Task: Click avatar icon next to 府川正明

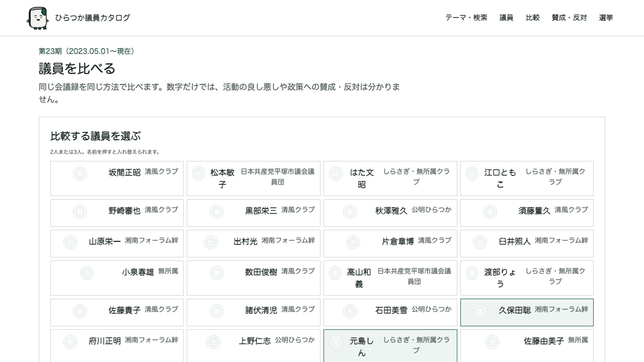Action: 70,342
